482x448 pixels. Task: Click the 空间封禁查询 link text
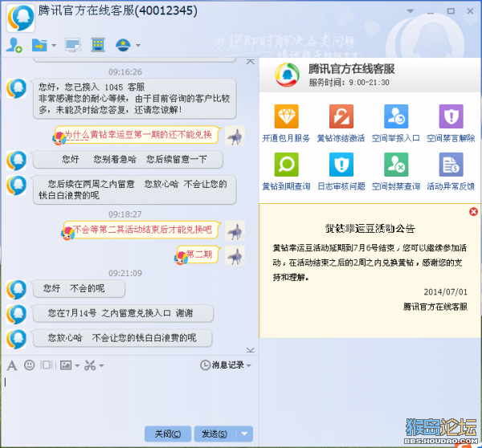[395, 186]
